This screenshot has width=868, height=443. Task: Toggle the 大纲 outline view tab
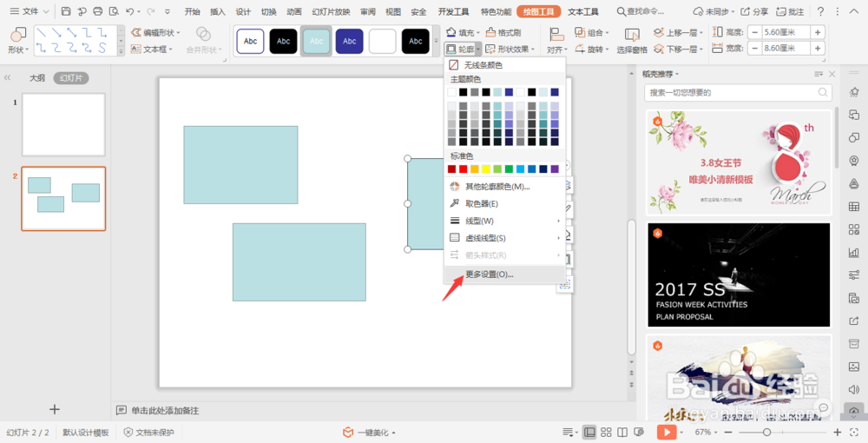pos(37,78)
